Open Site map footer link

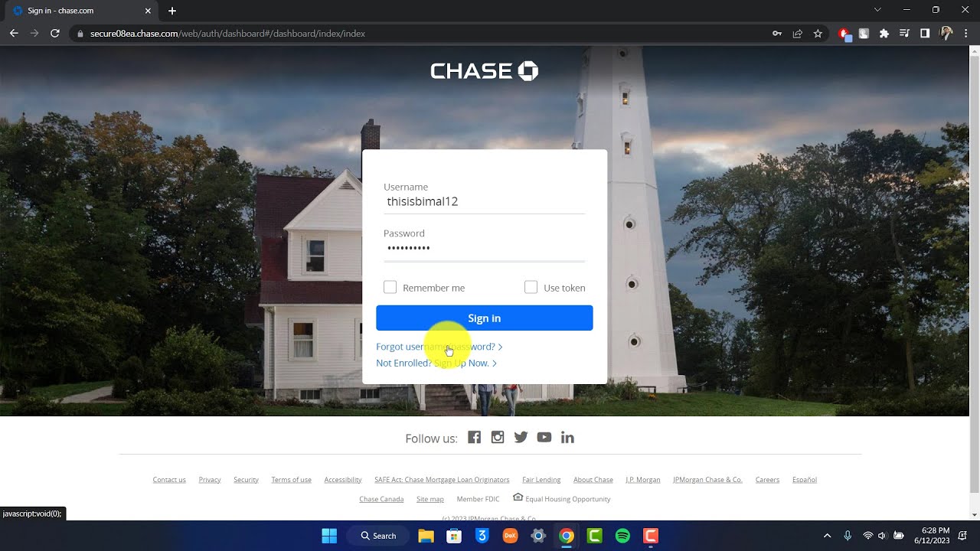pos(430,499)
